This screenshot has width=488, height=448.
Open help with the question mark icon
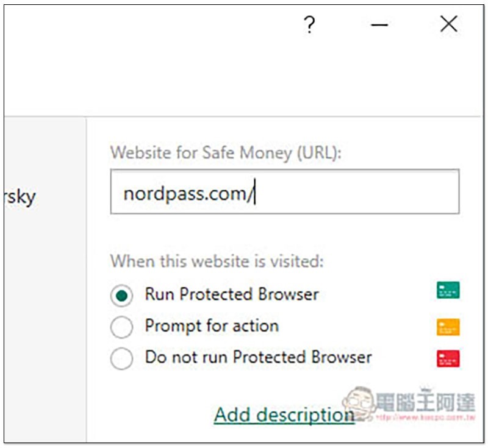point(309,25)
